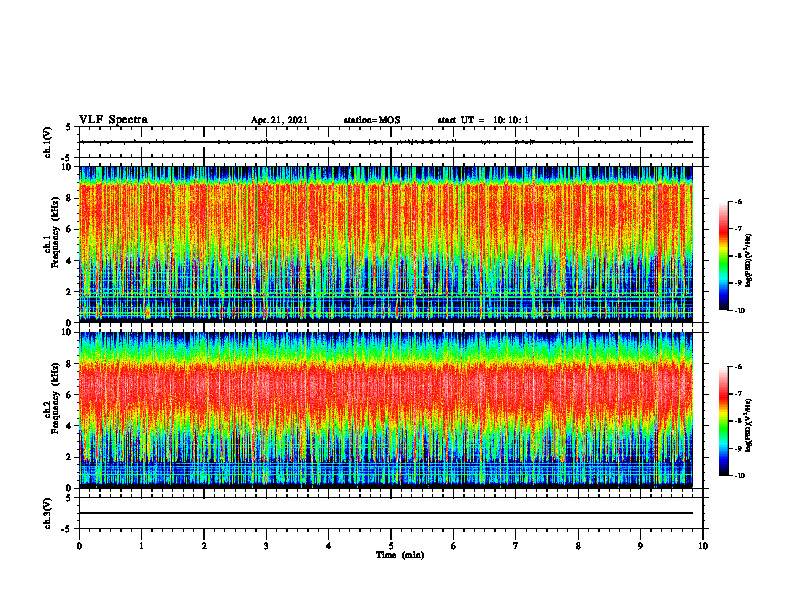Click the ch.2 spectrogram color scale bar

click(x=723, y=421)
